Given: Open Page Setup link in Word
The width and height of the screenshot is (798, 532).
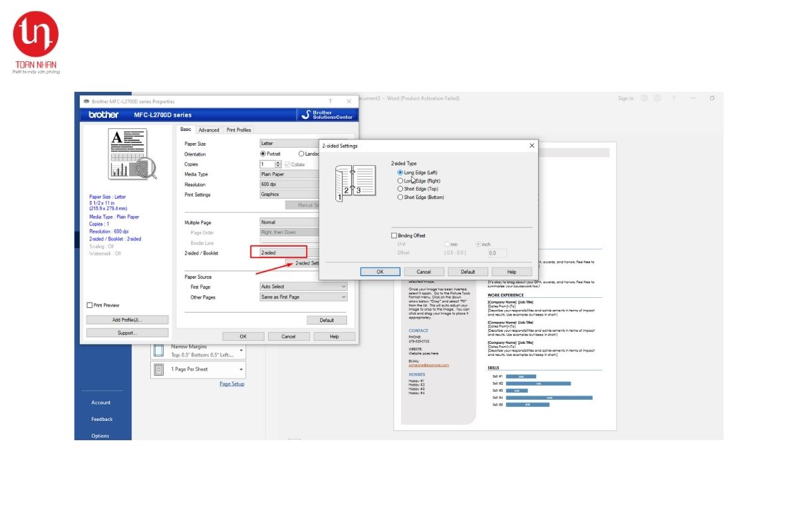Looking at the screenshot, I should (232, 384).
